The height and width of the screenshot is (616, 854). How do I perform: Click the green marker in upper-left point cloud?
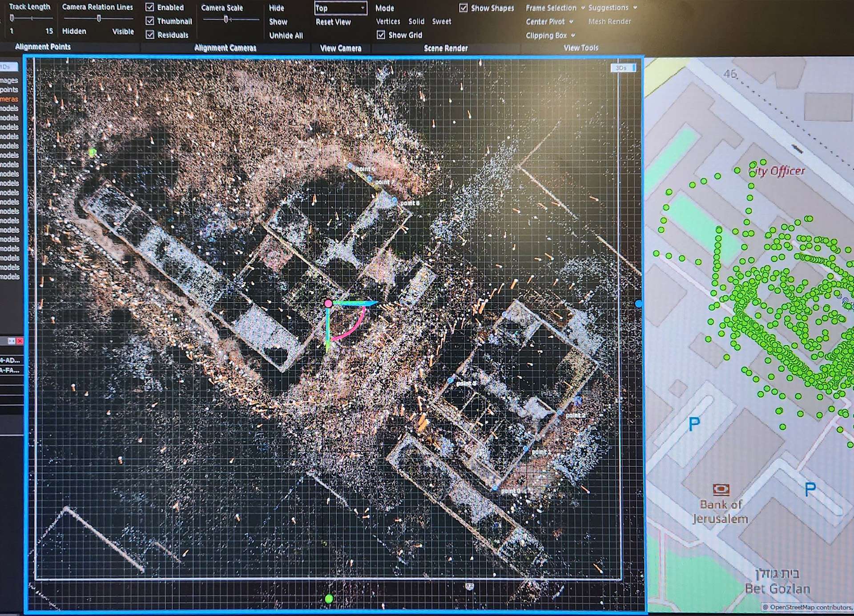(93, 152)
